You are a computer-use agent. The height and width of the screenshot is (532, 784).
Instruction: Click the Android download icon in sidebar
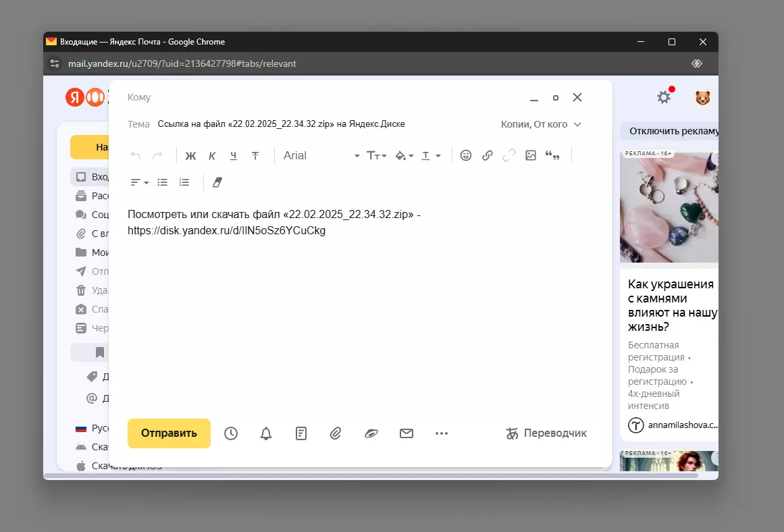point(81,447)
